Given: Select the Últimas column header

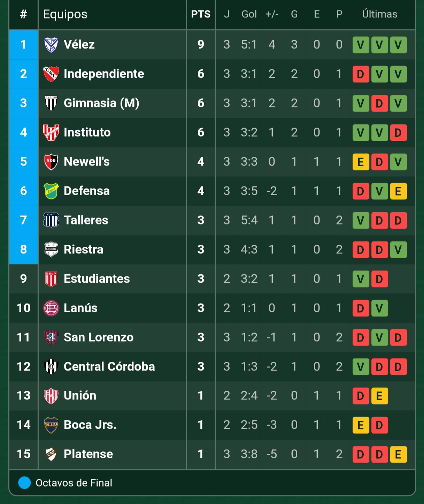Looking at the screenshot, I should (x=379, y=14).
